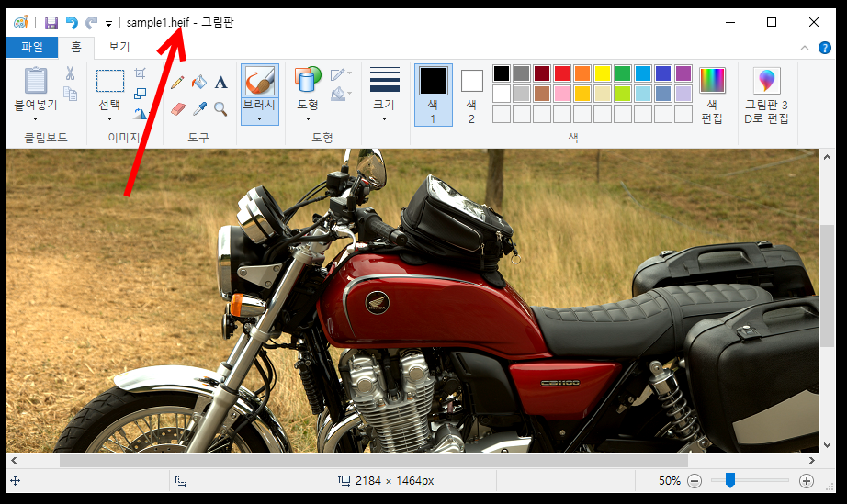The width and height of the screenshot is (847, 504).
Task: Select the Color picker eyedropper tool
Action: 199,109
